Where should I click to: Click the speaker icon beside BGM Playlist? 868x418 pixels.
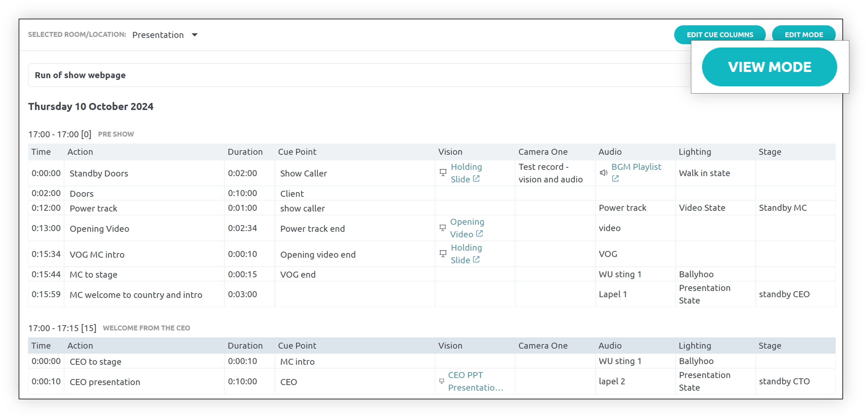tap(603, 172)
